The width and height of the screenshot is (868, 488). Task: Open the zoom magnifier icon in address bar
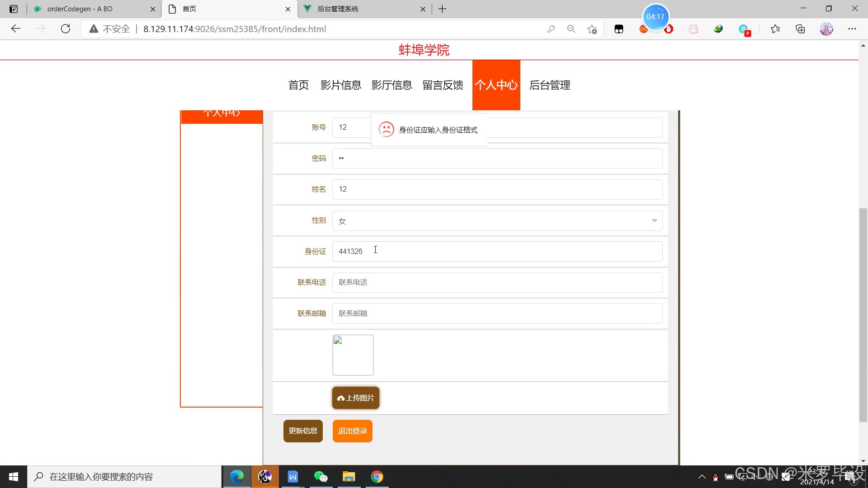571,29
